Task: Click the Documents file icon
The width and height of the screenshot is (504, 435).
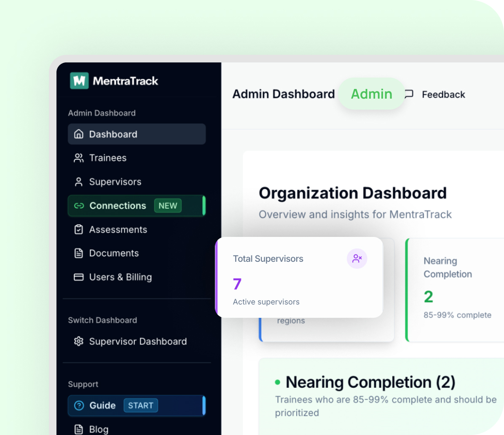Action: pos(78,253)
